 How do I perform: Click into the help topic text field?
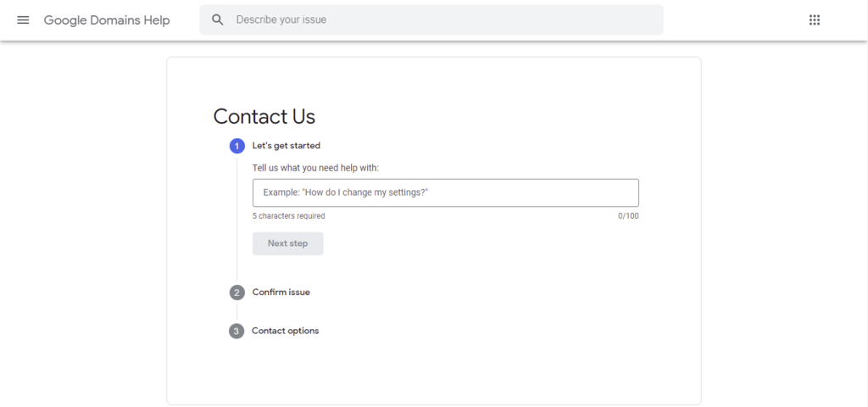pos(445,192)
